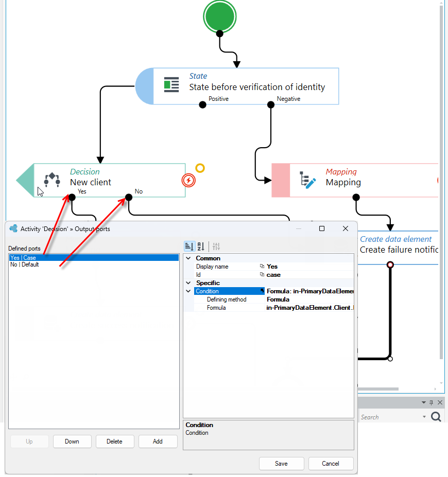The width and height of the screenshot is (448, 477).
Task: Click the Add port button
Action: tap(158, 441)
